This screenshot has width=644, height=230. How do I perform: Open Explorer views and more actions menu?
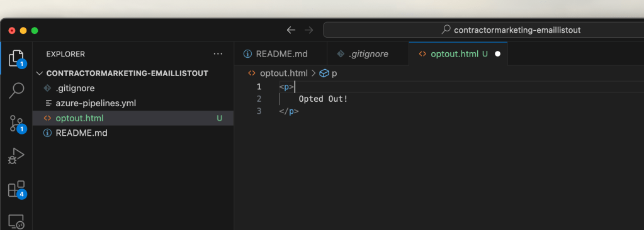[x=218, y=53]
